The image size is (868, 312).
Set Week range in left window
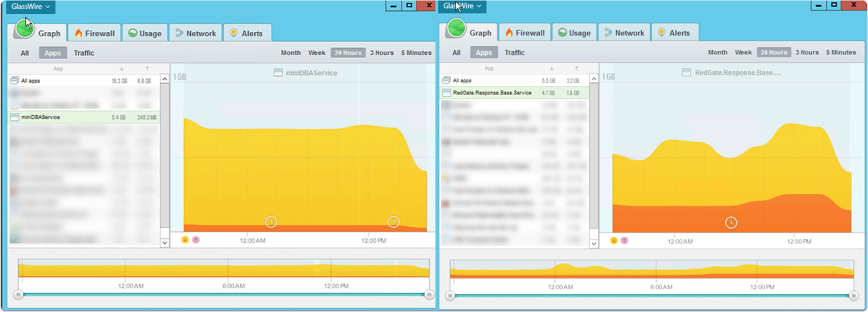[317, 53]
